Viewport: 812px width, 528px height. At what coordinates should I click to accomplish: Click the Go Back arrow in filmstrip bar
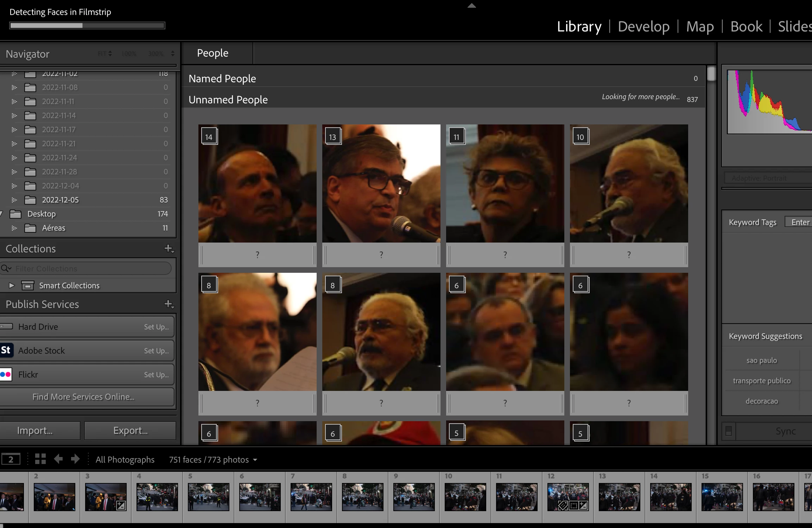coord(58,459)
